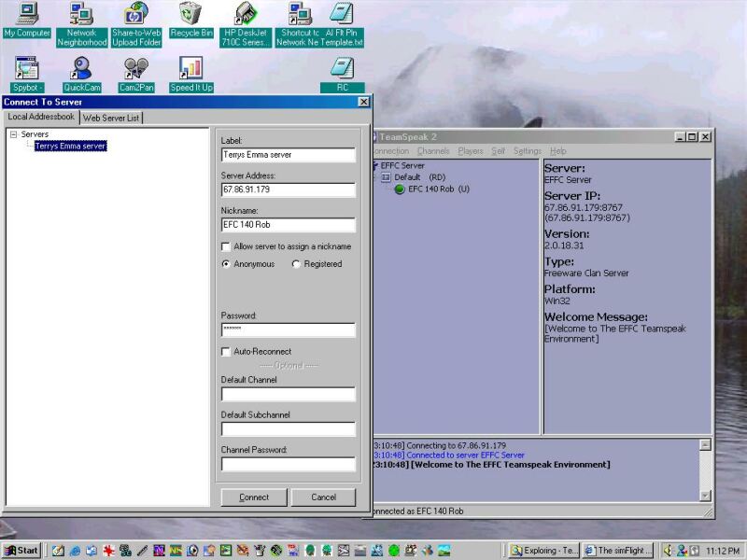This screenshot has height=560, width=747.
Task: Click the network computers tray icon
Action: (682, 551)
